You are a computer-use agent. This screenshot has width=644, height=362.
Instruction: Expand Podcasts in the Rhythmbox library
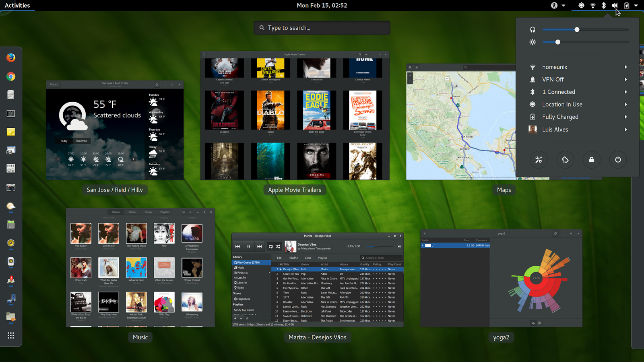pyautogui.click(x=269, y=273)
